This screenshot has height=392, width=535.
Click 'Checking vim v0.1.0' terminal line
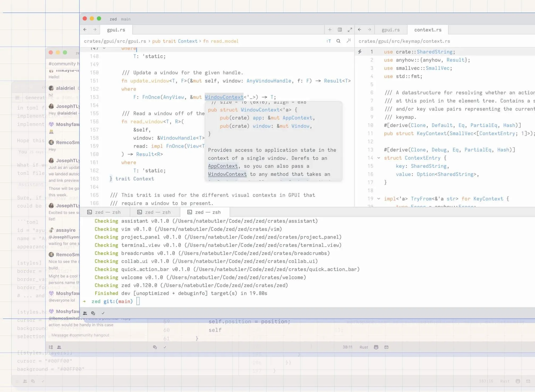[x=188, y=229]
